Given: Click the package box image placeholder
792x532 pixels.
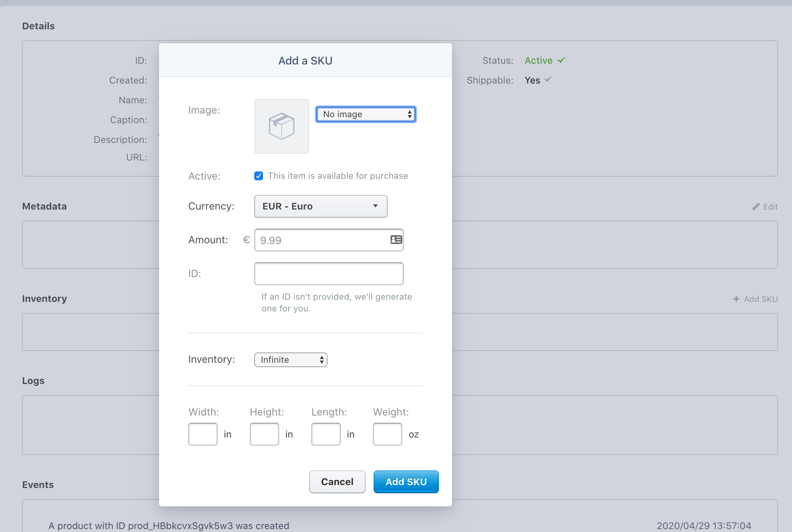Looking at the screenshot, I should tap(281, 126).
